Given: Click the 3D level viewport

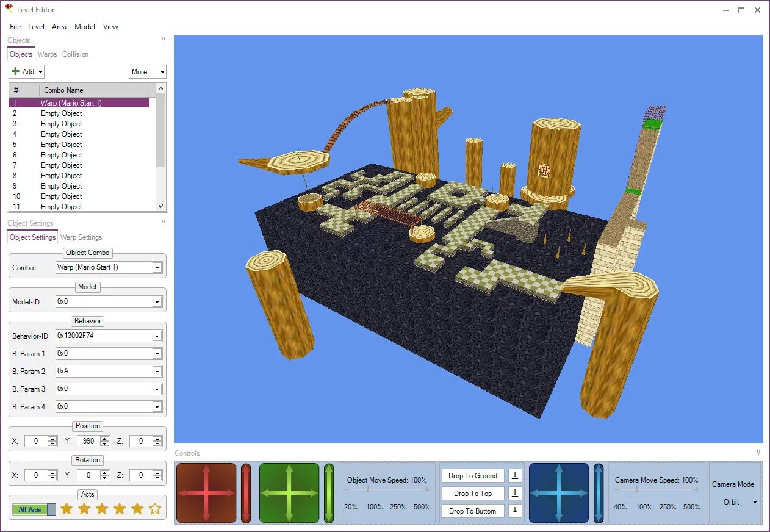Looking at the screenshot, I should 468,239.
